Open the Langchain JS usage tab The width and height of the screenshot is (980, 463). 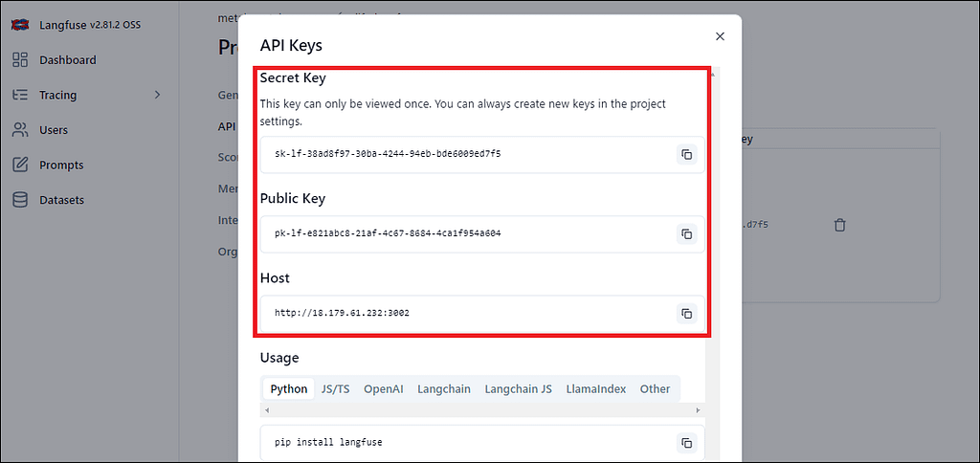click(518, 389)
